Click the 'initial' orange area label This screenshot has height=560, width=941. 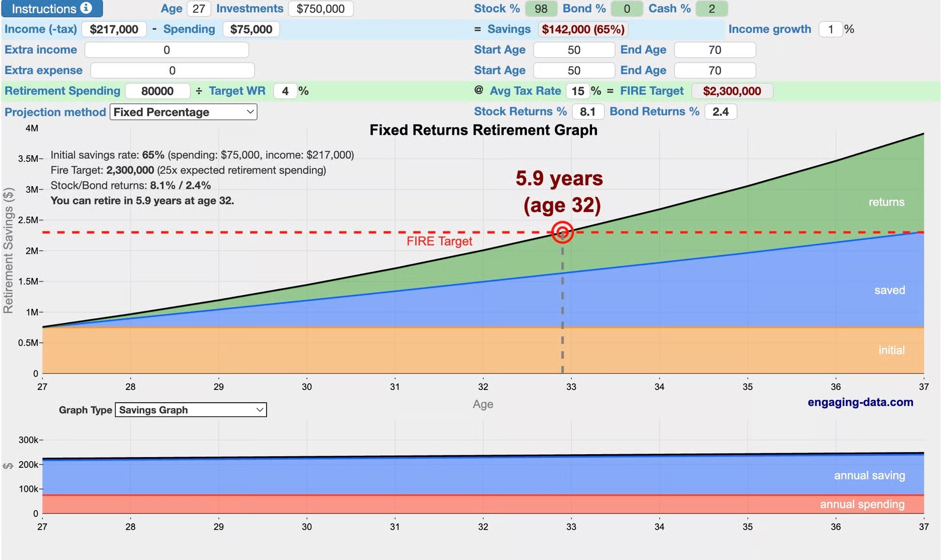891,350
